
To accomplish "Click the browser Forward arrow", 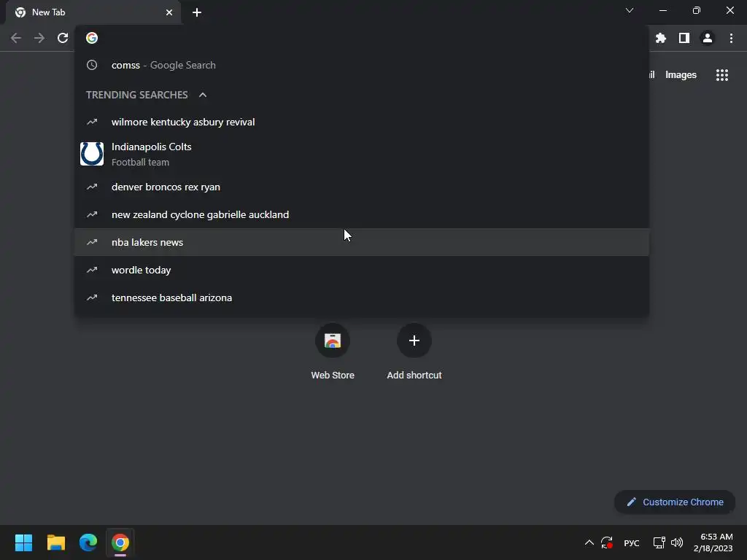I will 39,38.
